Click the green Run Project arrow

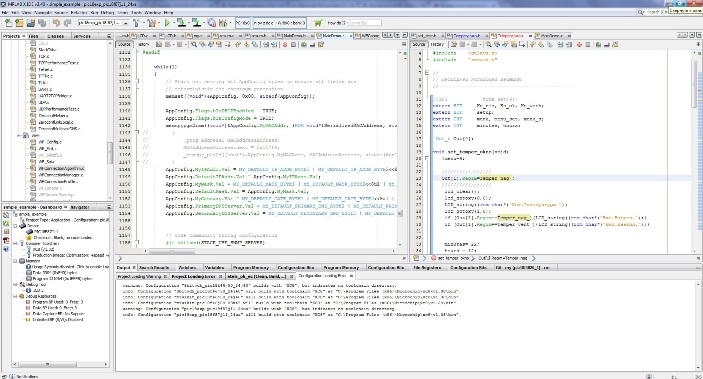[x=167, y=23]
